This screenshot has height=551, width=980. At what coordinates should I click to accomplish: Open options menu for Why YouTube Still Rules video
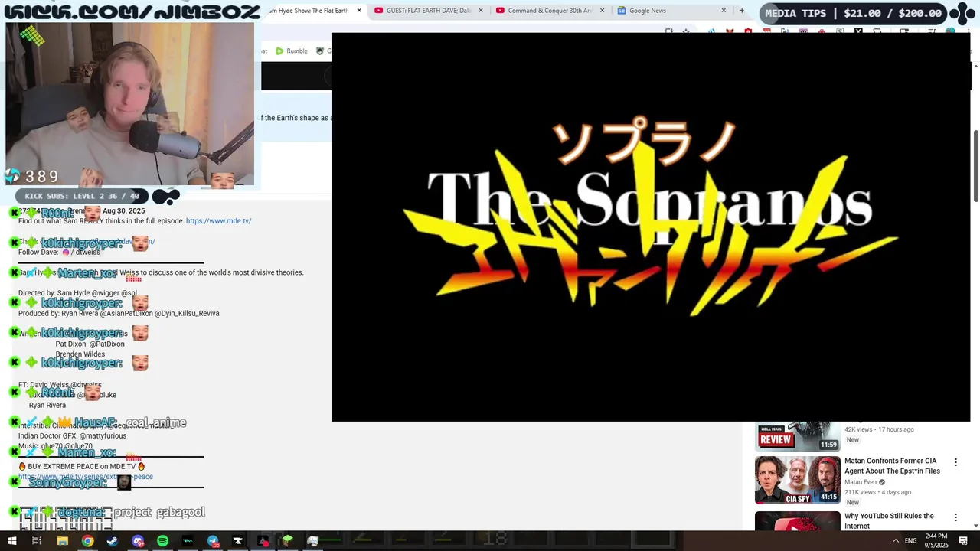955,517
